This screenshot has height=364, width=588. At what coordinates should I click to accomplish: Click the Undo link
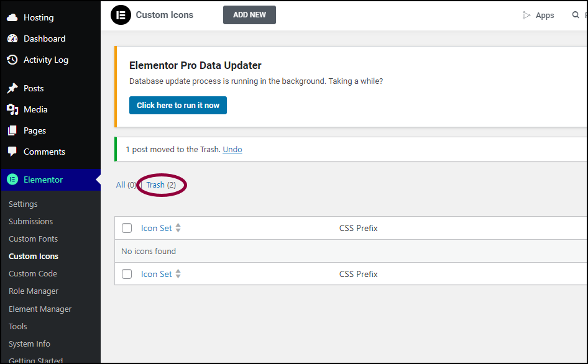click(x=232, y=150)
